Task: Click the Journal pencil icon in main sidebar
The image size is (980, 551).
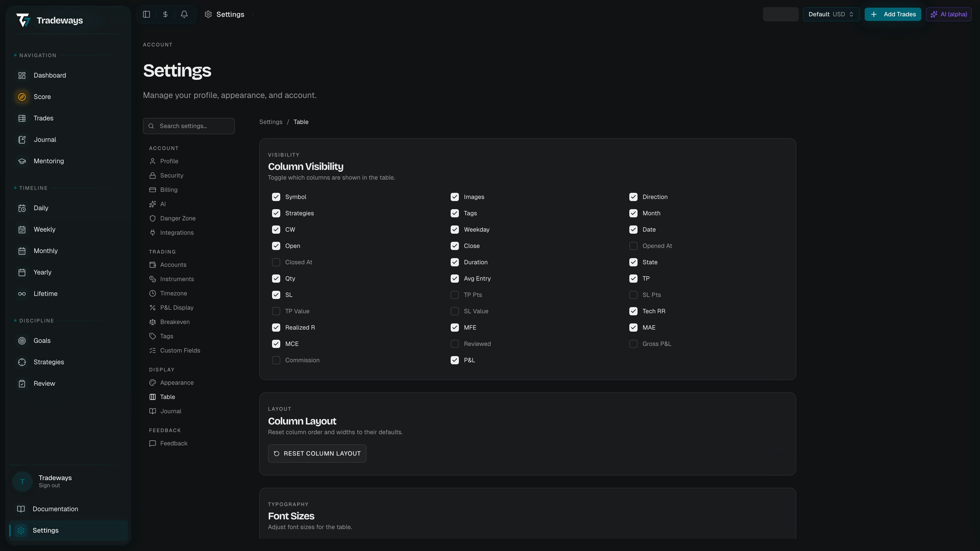Action: pos(22,140)
